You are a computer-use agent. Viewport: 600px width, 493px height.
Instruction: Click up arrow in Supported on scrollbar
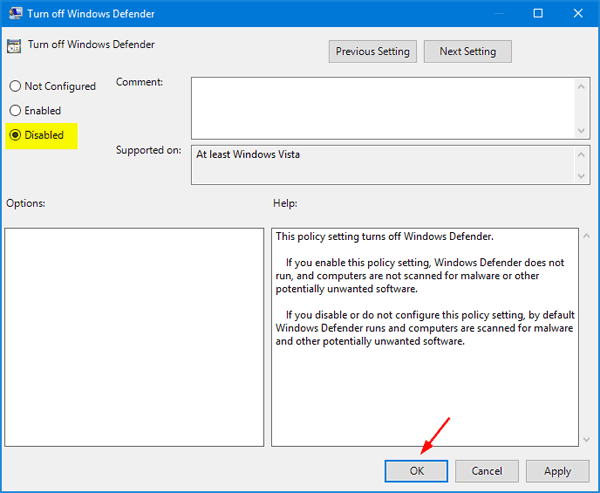click(x=581, y=153)
